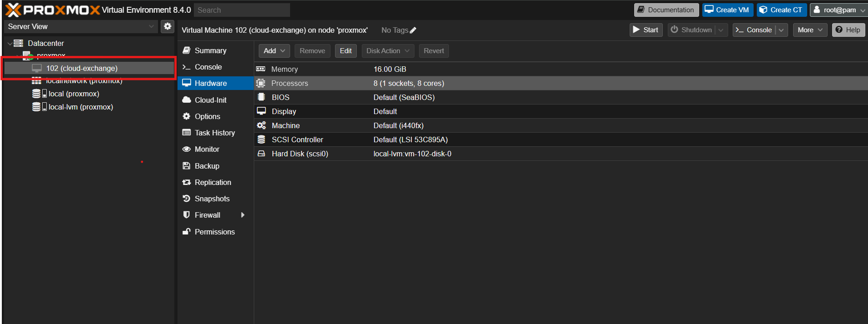The height and width of the screenshot is (324, 868).
Task: Click the 'Default (SeaBIOS)' value
Action: (404, 97)
